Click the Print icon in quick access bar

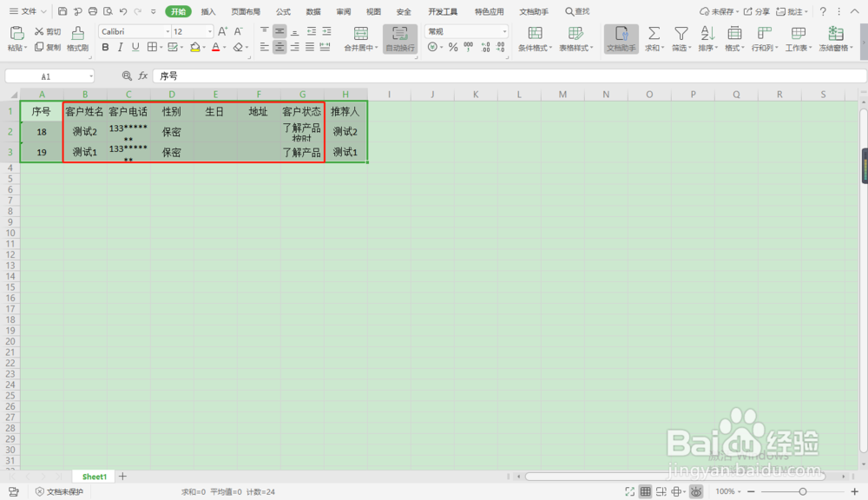(x=93, y=11)
